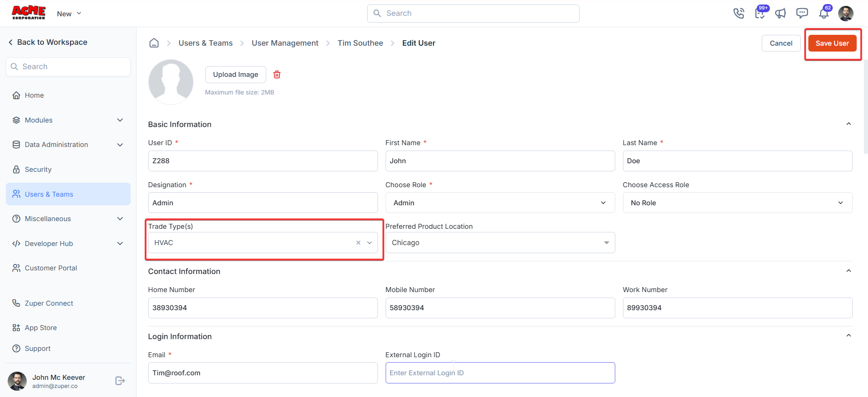Click the Edit User breadcrumb text
Image resolution: width=868 pixels, height=397 pixels.
click(x=419, y=43)
